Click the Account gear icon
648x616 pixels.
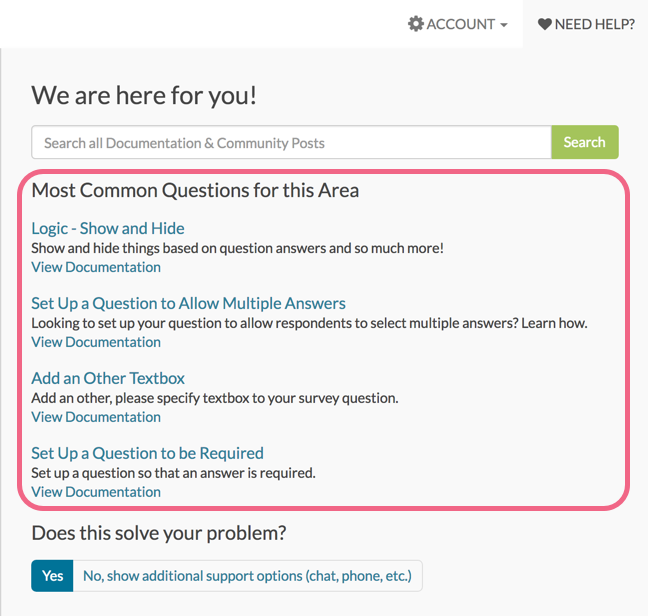416,24
